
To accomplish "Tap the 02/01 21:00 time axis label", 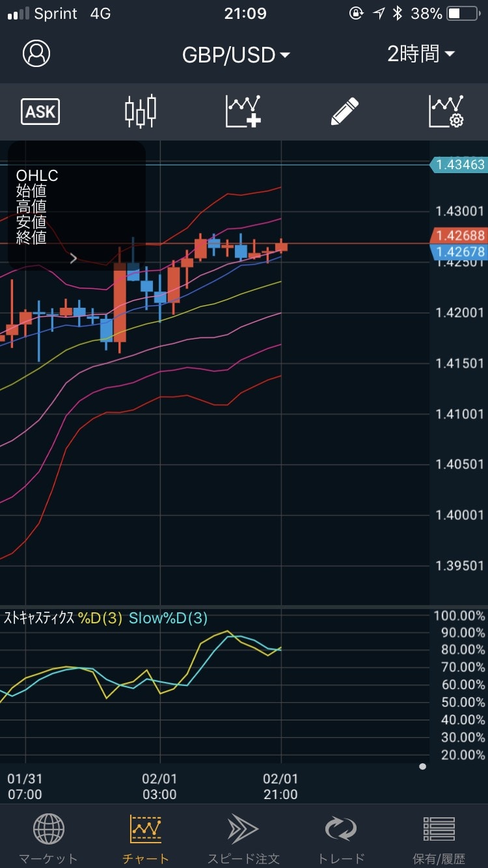I will [x=280, y=786].
